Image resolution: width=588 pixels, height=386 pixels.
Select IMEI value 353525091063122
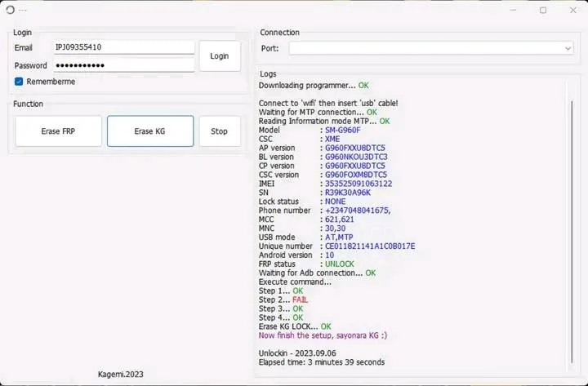click(359, 184)
